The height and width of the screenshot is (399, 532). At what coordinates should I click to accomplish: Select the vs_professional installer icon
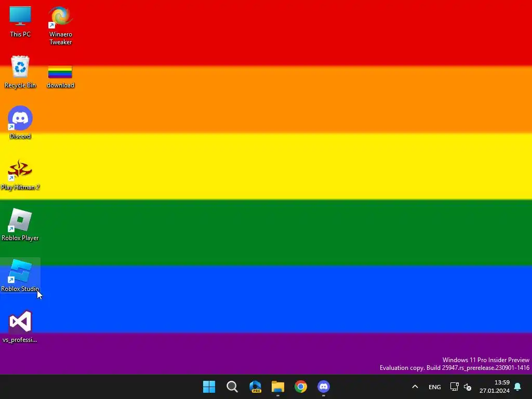point(20,327)
